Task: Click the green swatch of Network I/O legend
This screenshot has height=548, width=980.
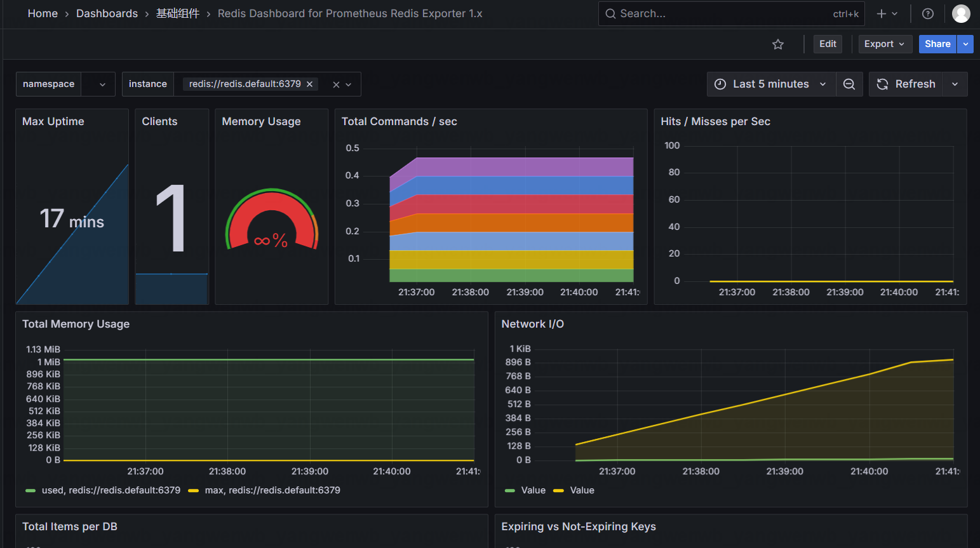Action: 509,490
